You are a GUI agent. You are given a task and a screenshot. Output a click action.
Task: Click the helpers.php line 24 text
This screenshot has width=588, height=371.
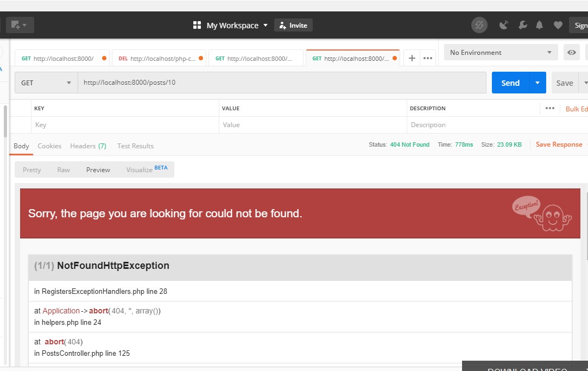[71, 322]
